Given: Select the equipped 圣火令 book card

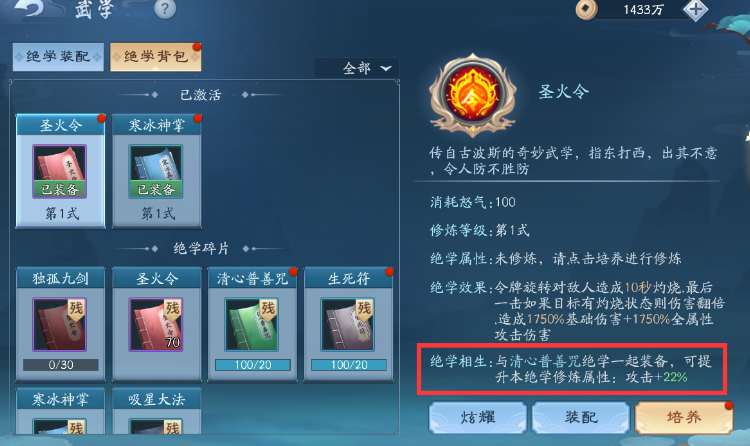Looking at the screenshot, I should pyautogui.click(x=60, y=171).
